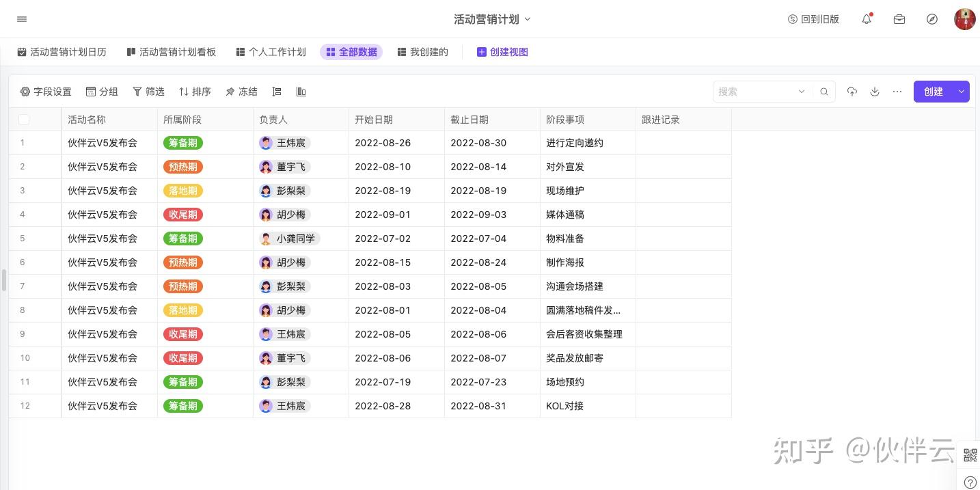
Task: Click 董宇飞 assignee in row 2
Action: pos(285,167)
